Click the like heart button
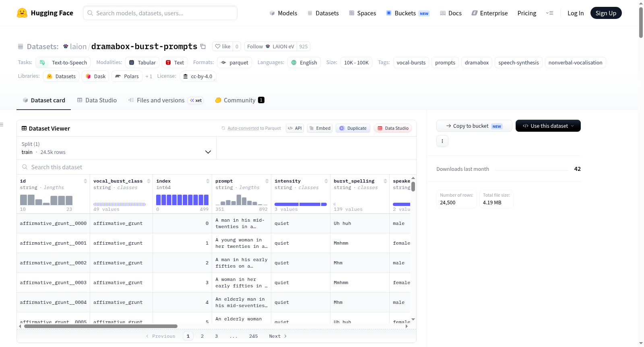Screen dimensions: 644x347 click(x=222, y=46)
